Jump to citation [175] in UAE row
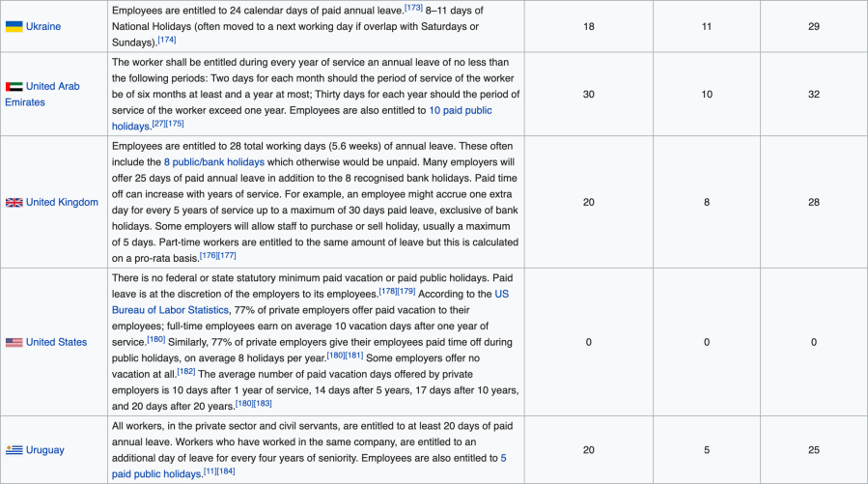Screen dimensions: 868x484 (175, 124)
